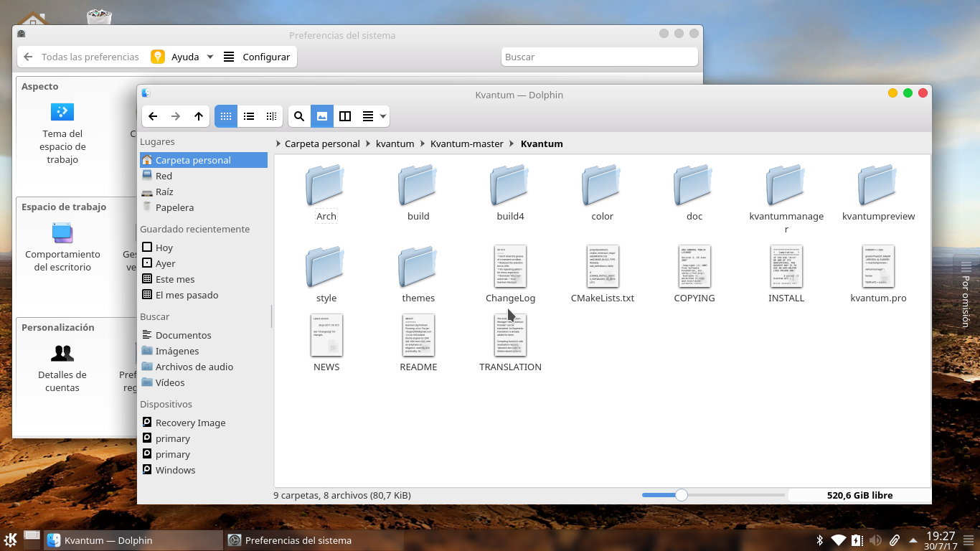Select 'Carpeta personal' in Places panel
Viewport: 980px width, 551px height.
pos(204,160)
